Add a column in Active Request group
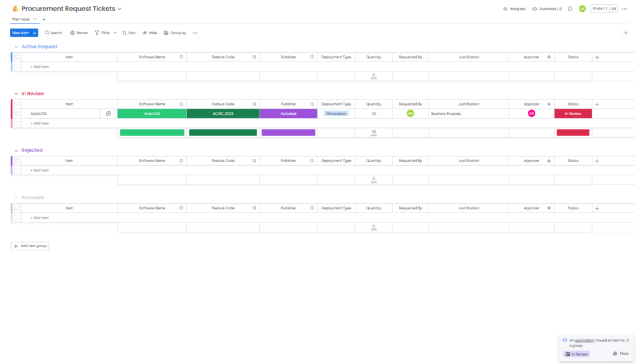 click(597, 57)
